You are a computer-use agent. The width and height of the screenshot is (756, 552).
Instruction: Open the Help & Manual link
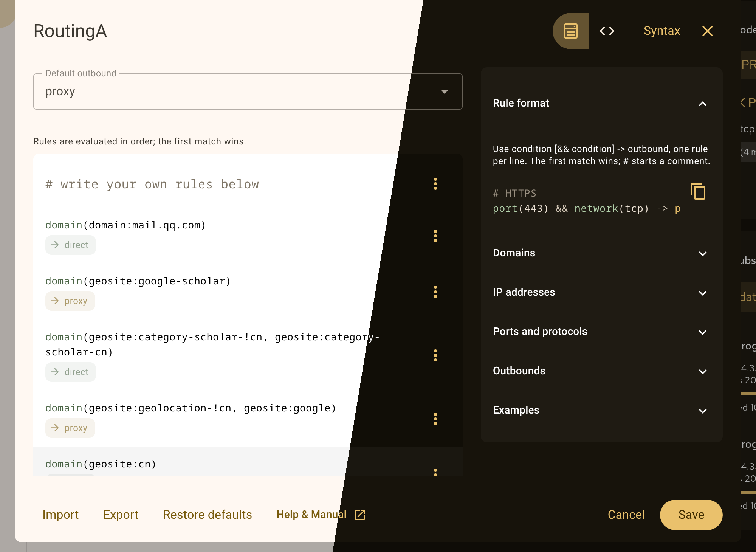(321, 515)
